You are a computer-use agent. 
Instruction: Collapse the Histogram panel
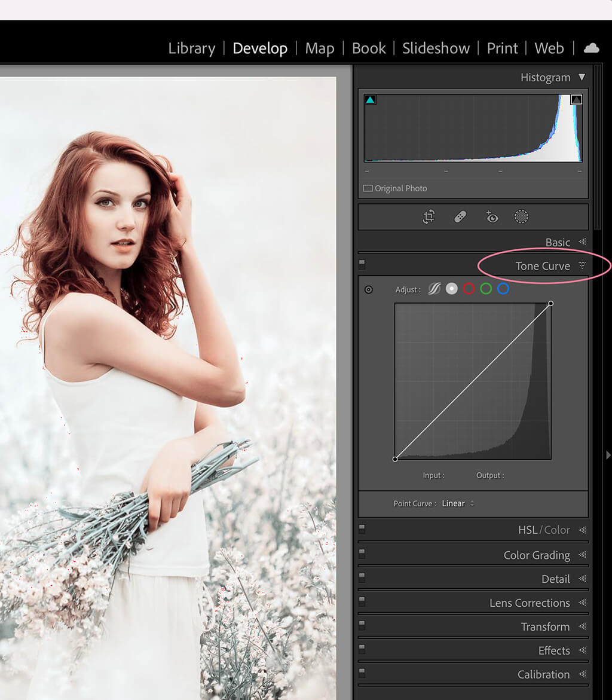[582, 77]
